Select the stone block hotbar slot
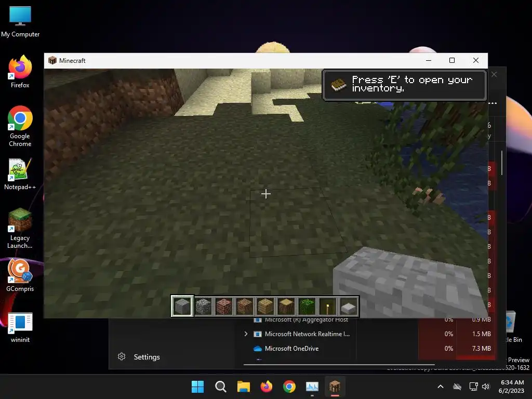This screenshot has width=532, height=399. tap(182, 306)
